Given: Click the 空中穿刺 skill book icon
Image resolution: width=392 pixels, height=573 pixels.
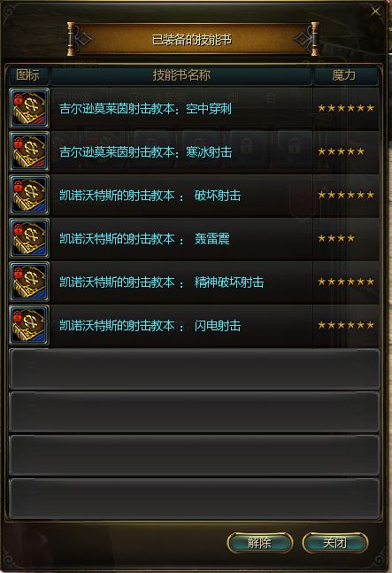Looking at the screenshot, I should (x=29, y=108).
